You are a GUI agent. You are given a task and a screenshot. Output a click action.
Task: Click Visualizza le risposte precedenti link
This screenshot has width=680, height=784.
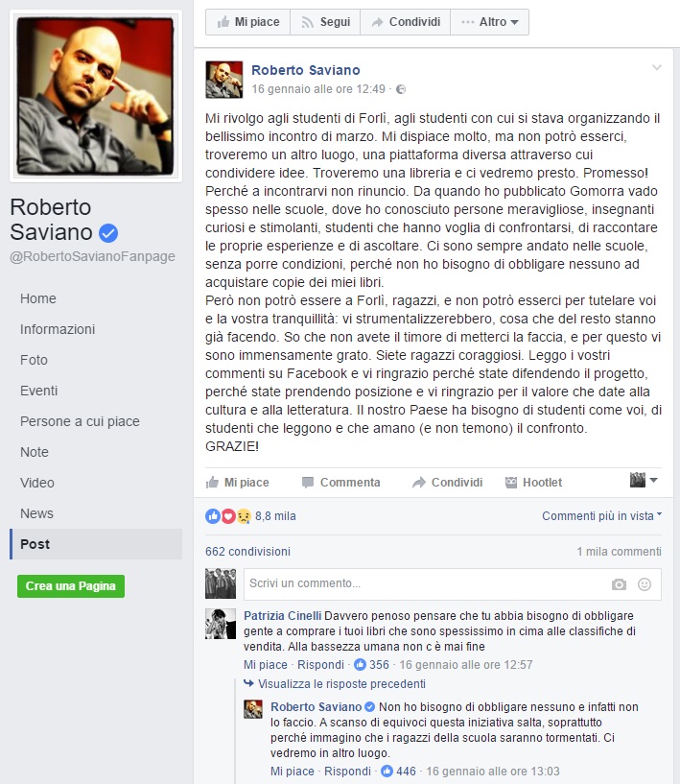click(x=341, y=684)
